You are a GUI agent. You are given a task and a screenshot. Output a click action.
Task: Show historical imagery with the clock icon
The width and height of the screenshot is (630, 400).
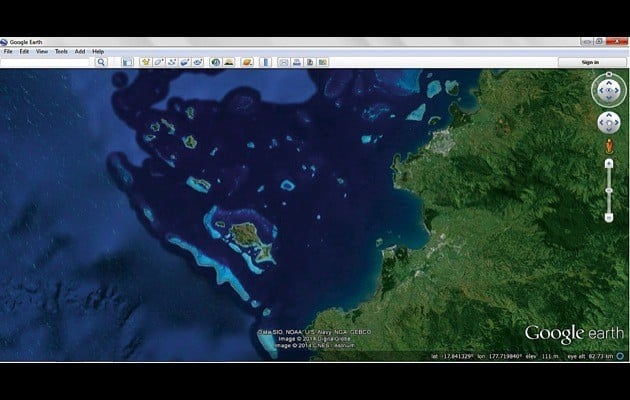click(216, 62)
